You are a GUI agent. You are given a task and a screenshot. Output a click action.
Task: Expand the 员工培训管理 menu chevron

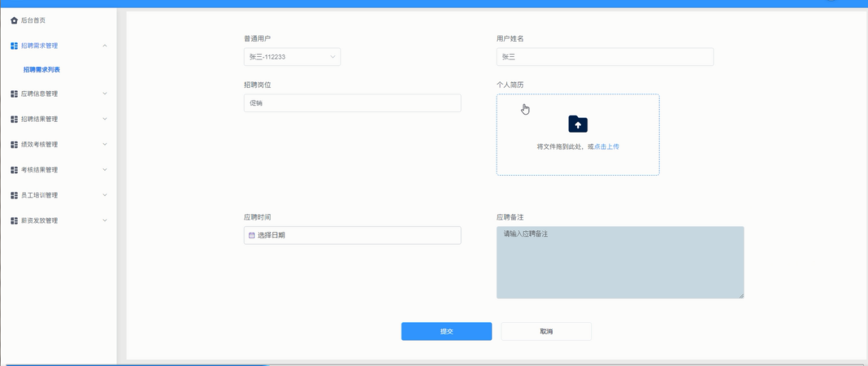click(105, 195)
